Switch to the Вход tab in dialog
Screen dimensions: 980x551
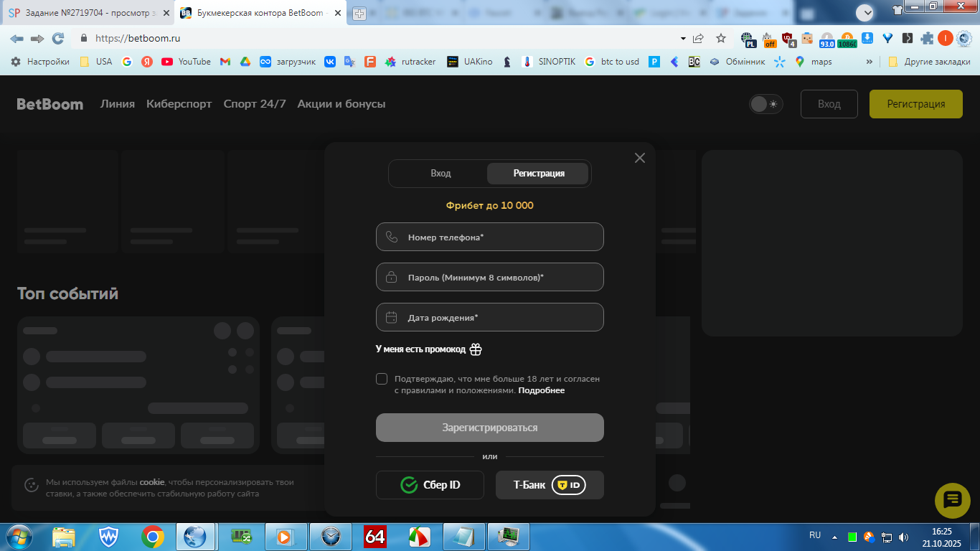tap(440, 174)
